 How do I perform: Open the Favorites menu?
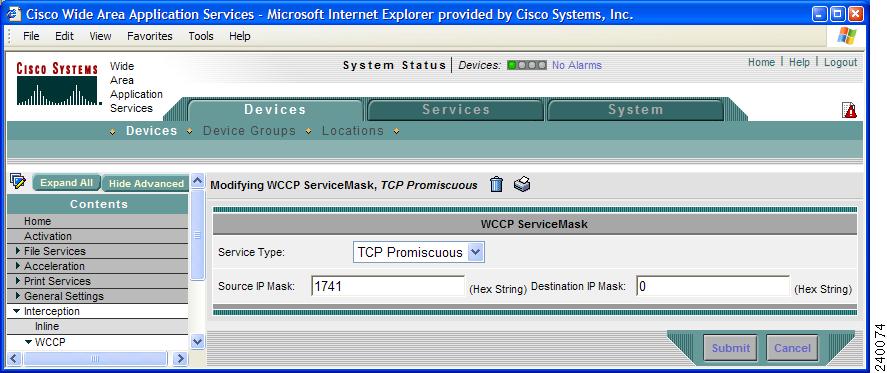(x=149, y=36)
